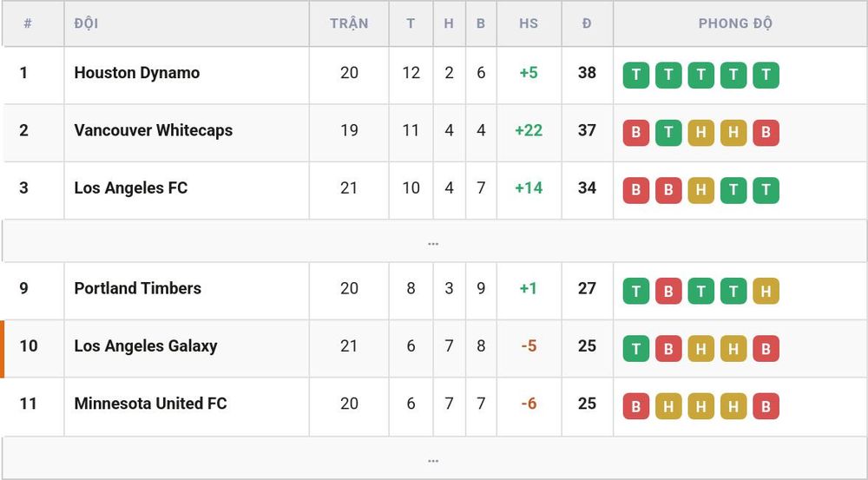Click Vancouver Whitecaps' green T form badge
This screenshot has width=868, height=480.
pyautogui.click(x=668, y=132)
